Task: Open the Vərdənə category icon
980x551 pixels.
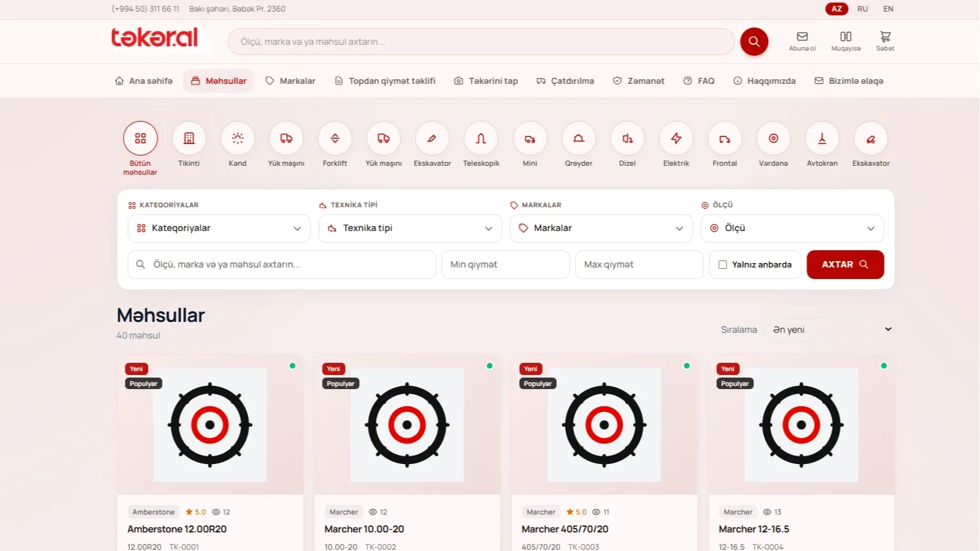Action: point(773,138)
